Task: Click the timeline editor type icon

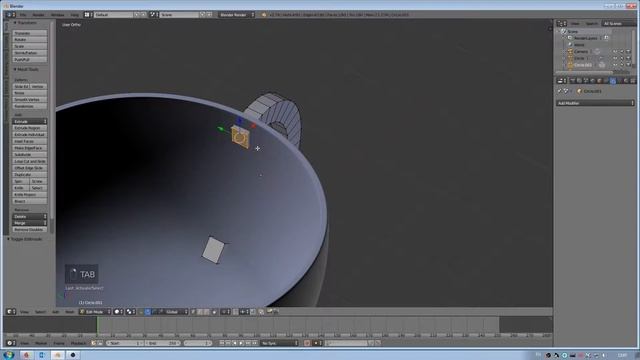Action: (10, 343)
